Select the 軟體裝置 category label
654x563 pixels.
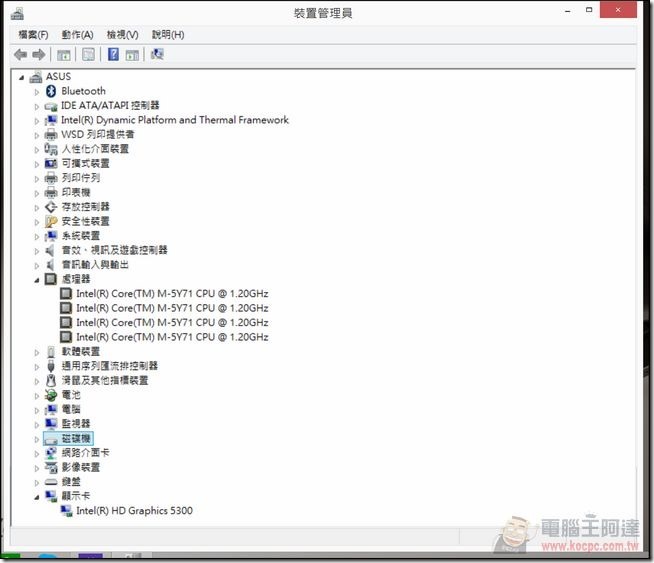tap(81, 352)
